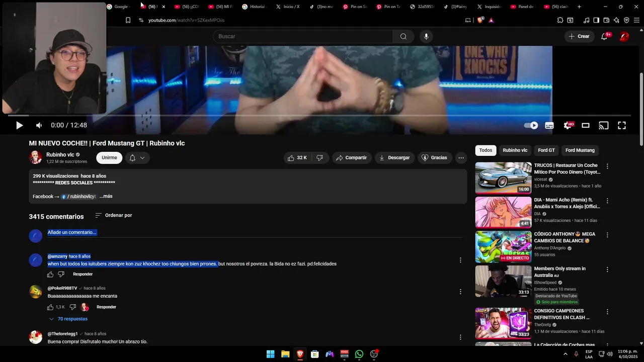
Task: Open options for CÓDIGO ANTHONY video
Action: 607,235
